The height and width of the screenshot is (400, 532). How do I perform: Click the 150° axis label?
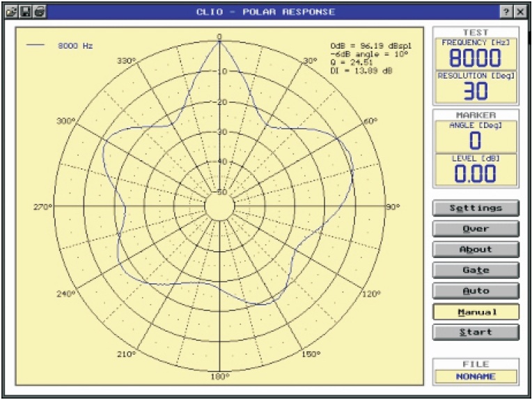pyautogui.click(x=311, y=354)
